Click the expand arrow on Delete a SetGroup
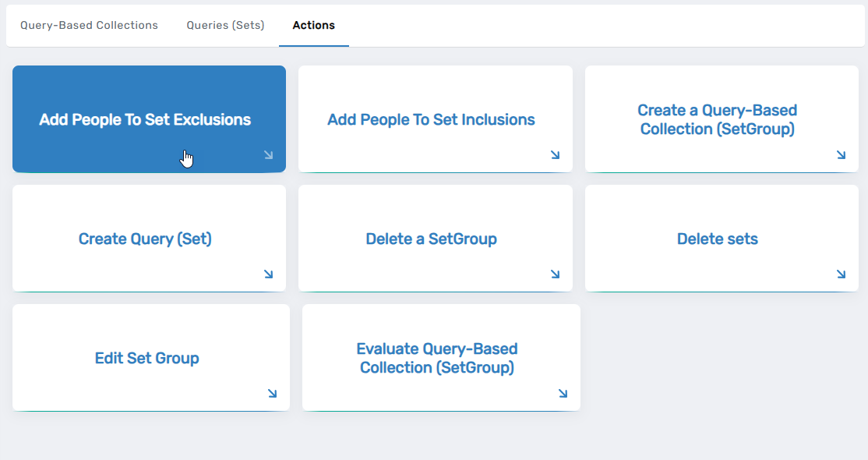 pos(555,274)
